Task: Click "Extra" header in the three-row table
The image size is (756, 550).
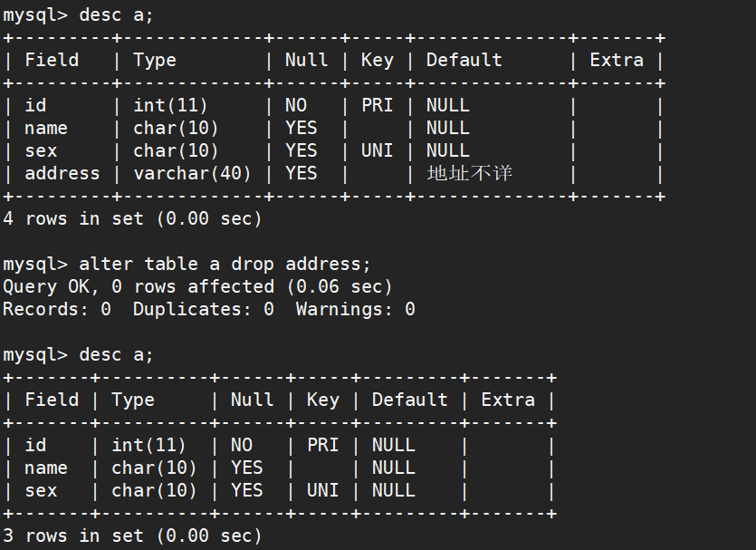Action: [x=508, y=400]
